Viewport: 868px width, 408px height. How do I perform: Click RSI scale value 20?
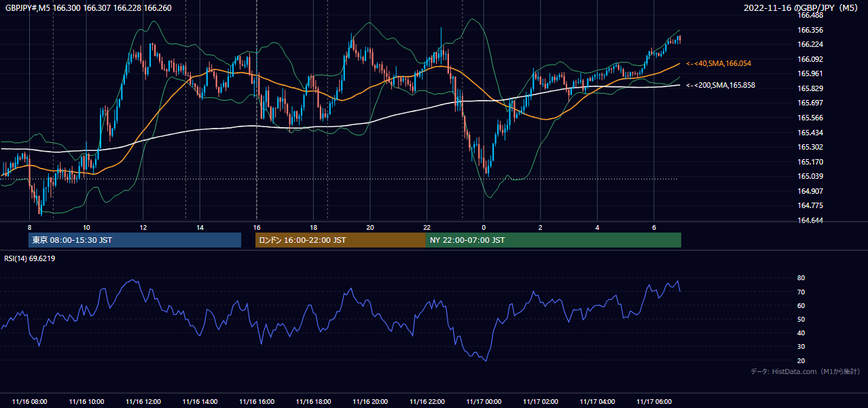point(801,361)
